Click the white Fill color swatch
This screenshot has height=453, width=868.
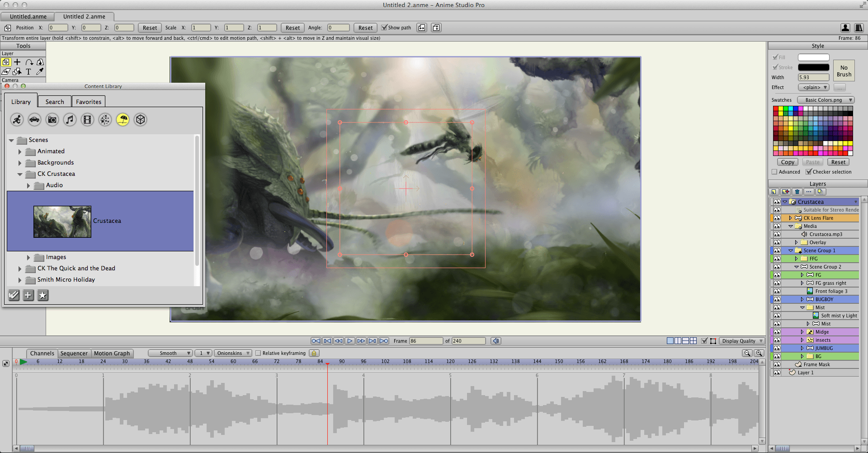pos(813,57)
